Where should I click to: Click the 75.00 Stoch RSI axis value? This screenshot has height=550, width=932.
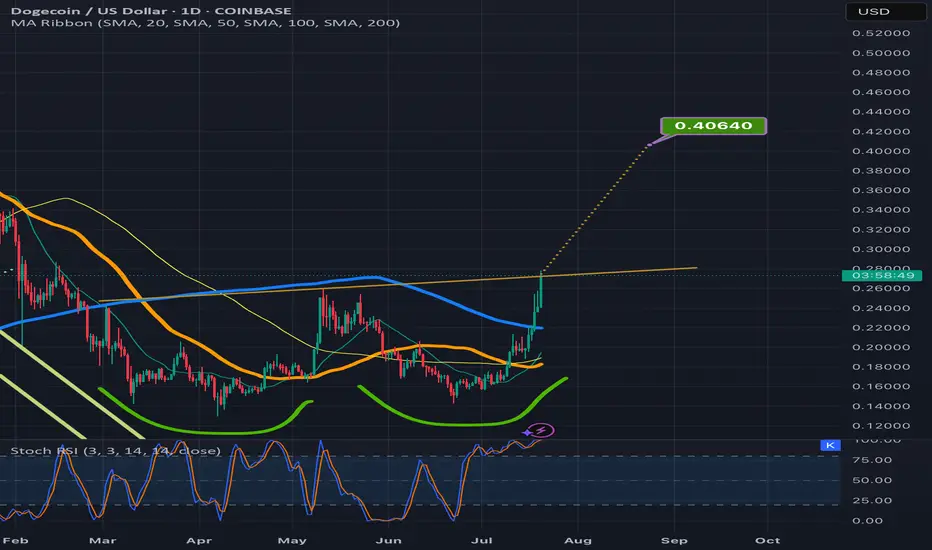coord(872,460)
